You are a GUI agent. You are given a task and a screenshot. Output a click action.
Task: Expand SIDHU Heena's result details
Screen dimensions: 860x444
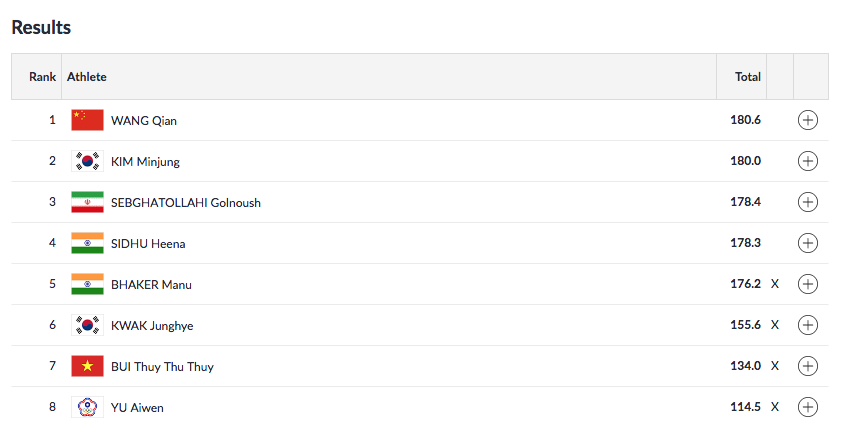(808, 243)
